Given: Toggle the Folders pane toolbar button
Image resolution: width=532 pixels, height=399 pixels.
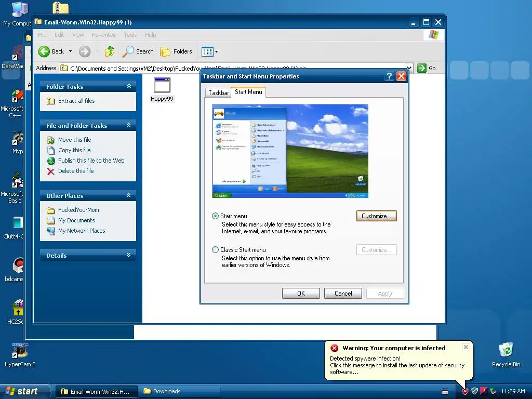Looking at the screenshot, I should [176, 51].
